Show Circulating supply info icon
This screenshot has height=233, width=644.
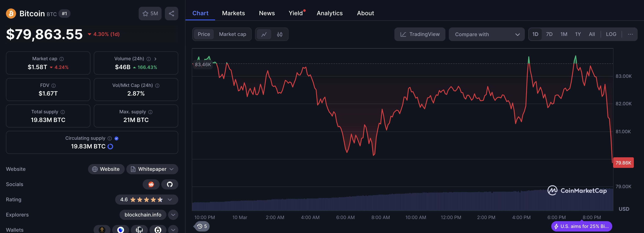pyautogui.click(x=109, y=138)
